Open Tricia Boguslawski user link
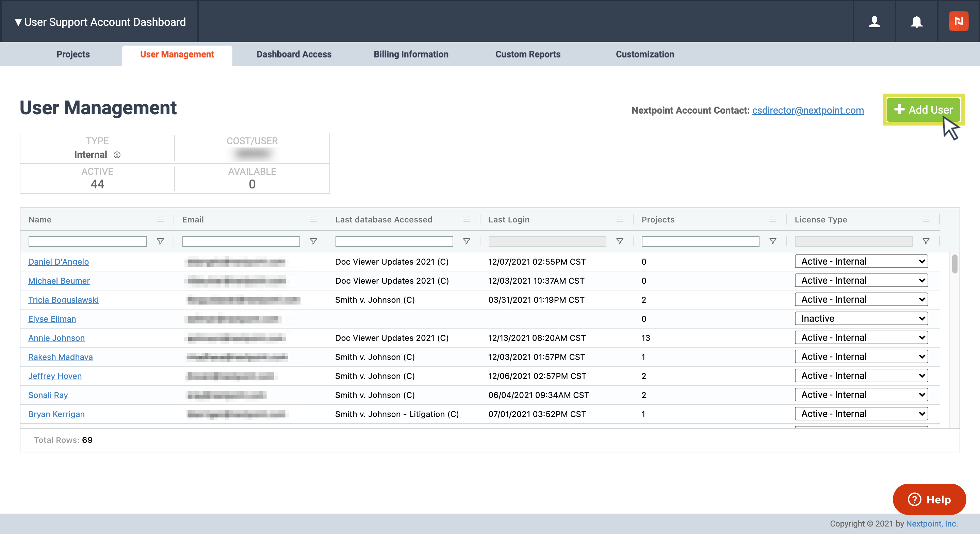The width and height of the screenshot is (980, 534). (x=64, y=300)
